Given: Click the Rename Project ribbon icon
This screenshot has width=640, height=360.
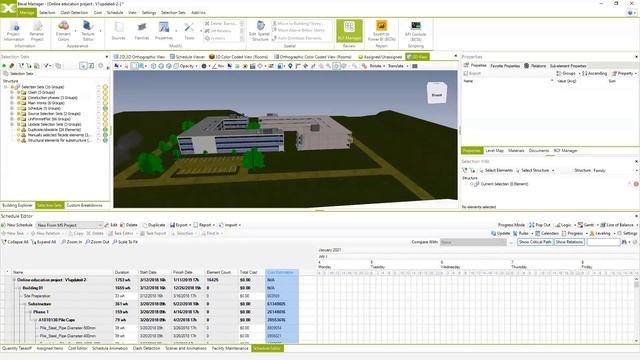Looking at the screenshot, I should point(37,31).
